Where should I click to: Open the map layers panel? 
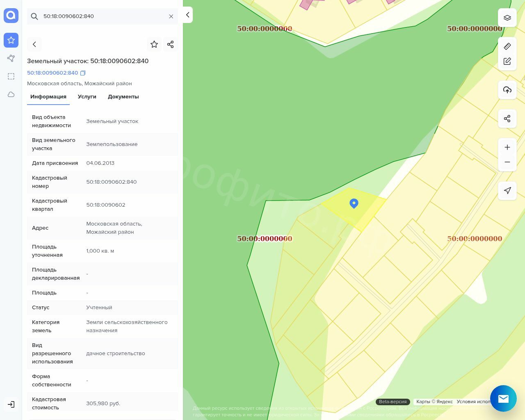coord(507,18)
